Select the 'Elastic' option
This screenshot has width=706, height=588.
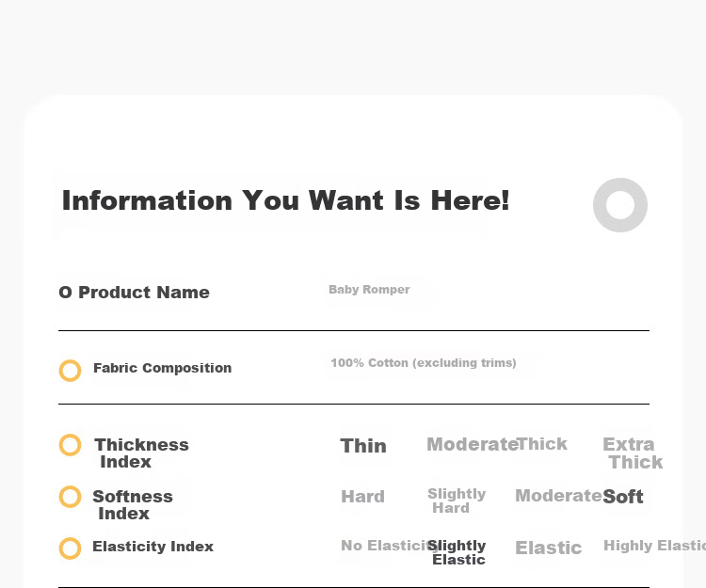pos(549,548)
